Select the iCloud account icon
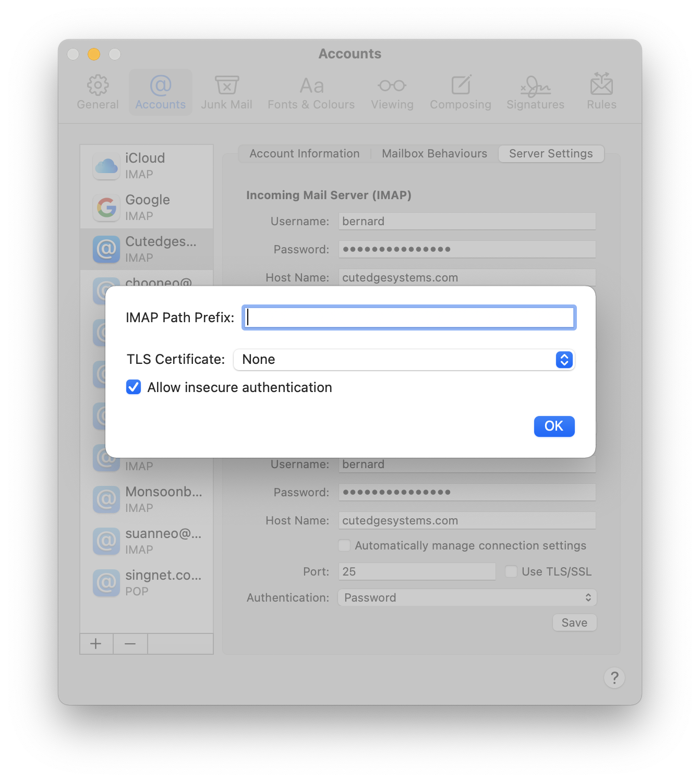This screenshot has width=700, height=782. point(106,166)
